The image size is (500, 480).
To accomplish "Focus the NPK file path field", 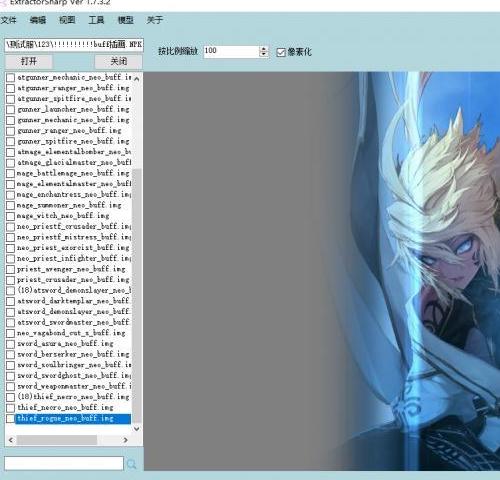I will tap(74, 44).
